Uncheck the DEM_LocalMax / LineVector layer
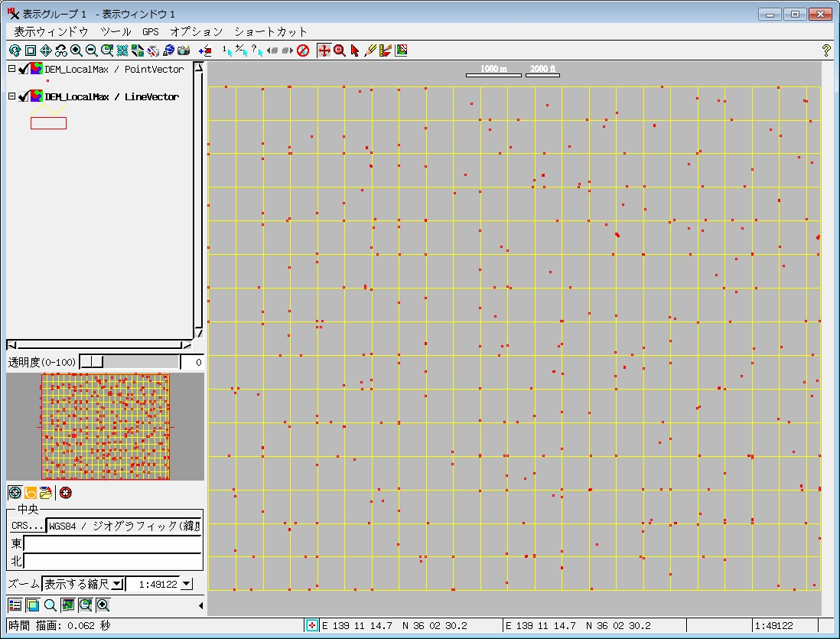The height and width of the screenshot is (639, 840). 23,96
